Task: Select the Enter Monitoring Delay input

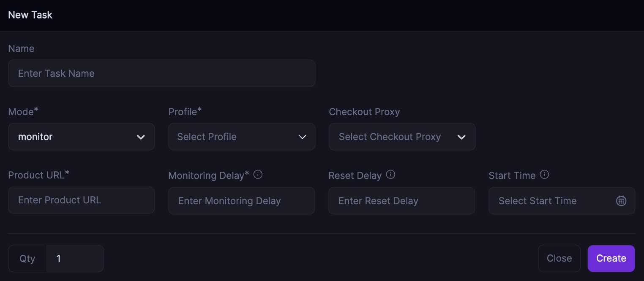Action: click(x=241, y=201)
